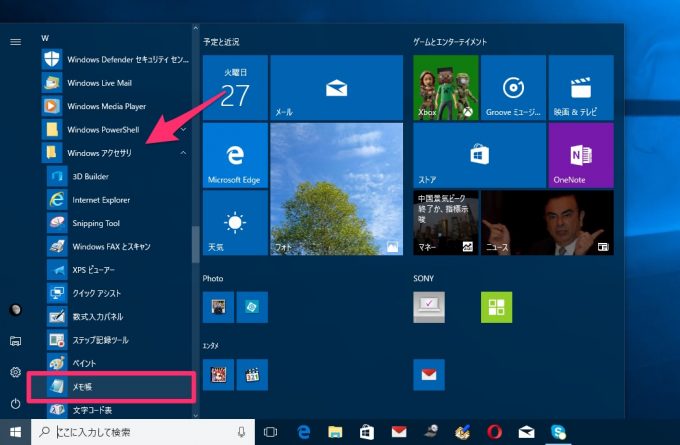Open 数式入力パネル

[x=118, y=317]
